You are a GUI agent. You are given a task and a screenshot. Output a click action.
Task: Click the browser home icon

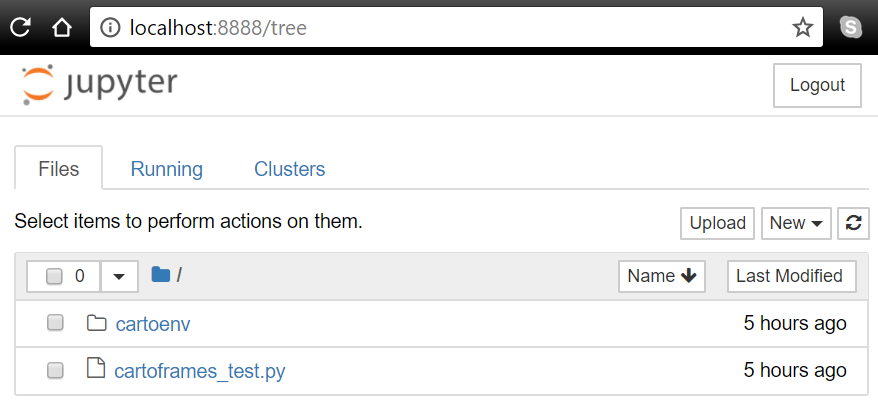[x=62, y=27]
